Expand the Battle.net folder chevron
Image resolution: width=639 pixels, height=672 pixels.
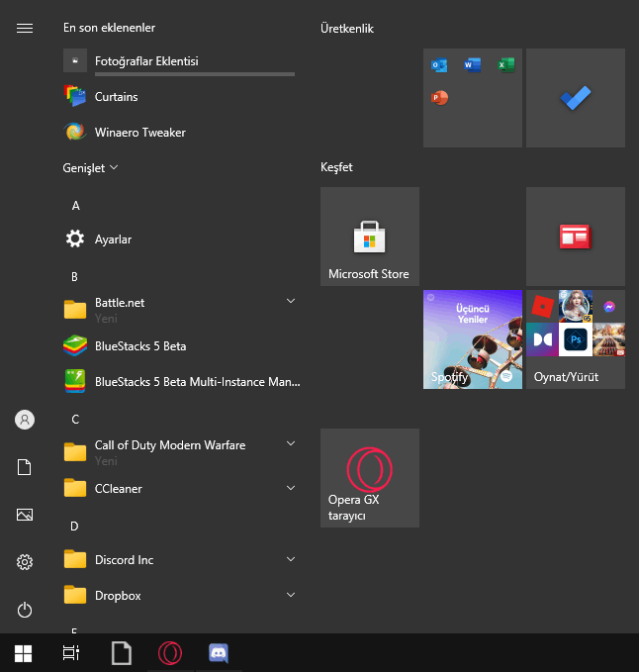[x=291, y=301]
